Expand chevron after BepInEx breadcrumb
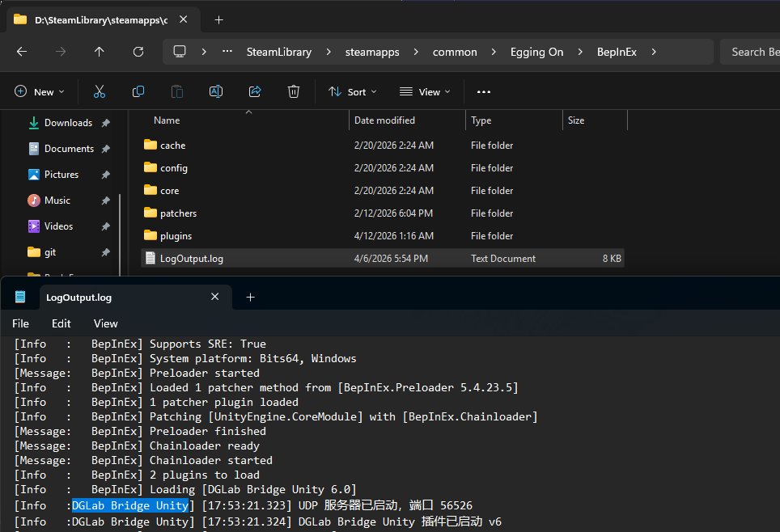 pos(654,52)
